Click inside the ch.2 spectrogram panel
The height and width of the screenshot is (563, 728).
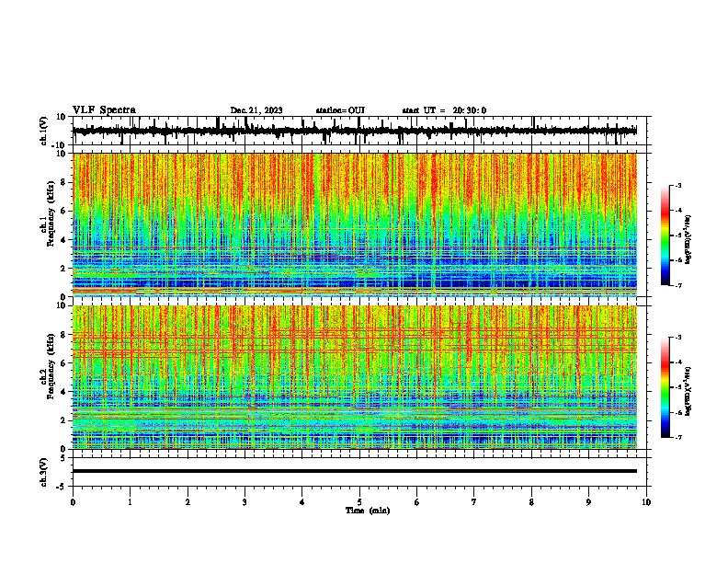[x=355, y=377]
